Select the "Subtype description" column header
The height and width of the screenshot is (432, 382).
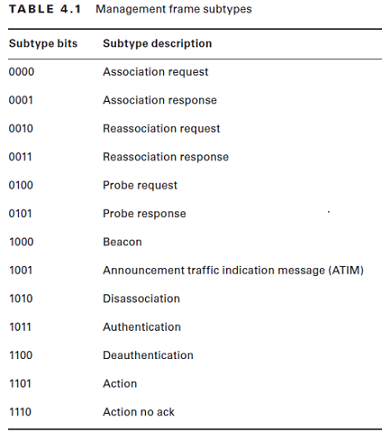[x=157, y=44]
